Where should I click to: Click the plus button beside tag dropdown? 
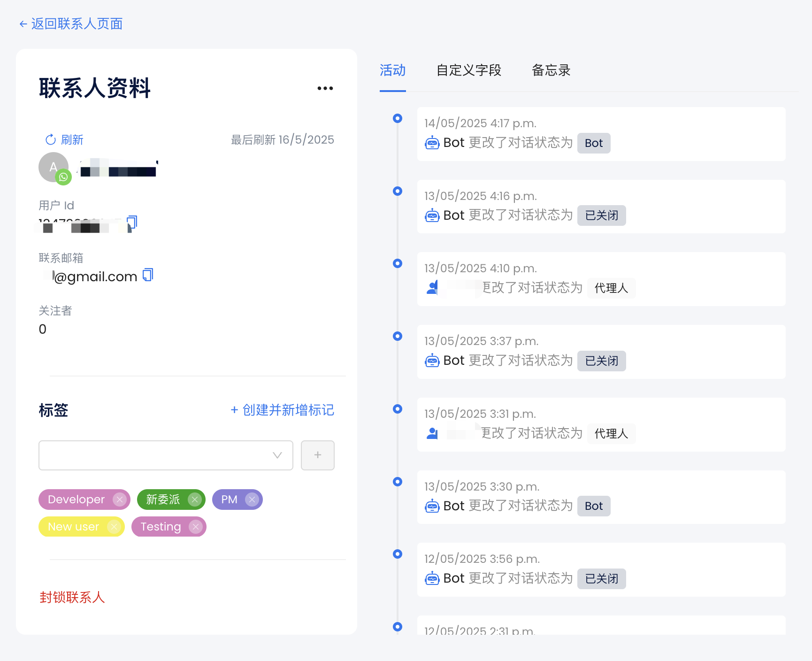[317, 455]
